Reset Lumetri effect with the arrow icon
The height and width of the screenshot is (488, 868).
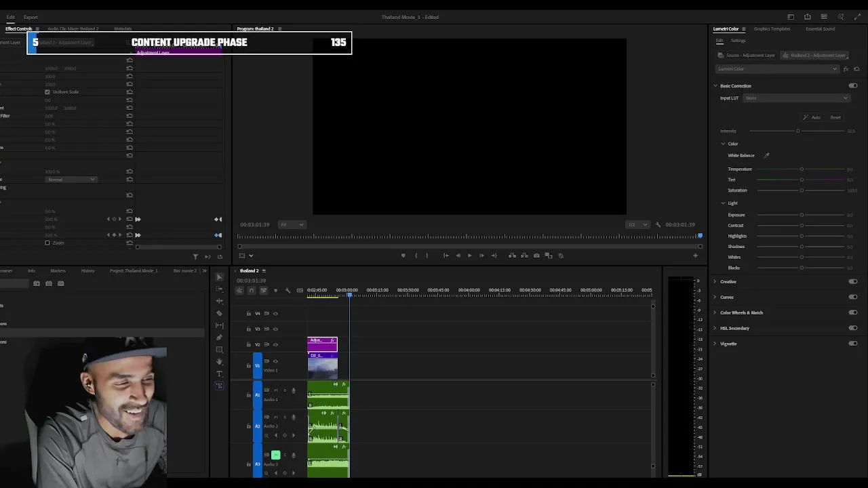856,69
